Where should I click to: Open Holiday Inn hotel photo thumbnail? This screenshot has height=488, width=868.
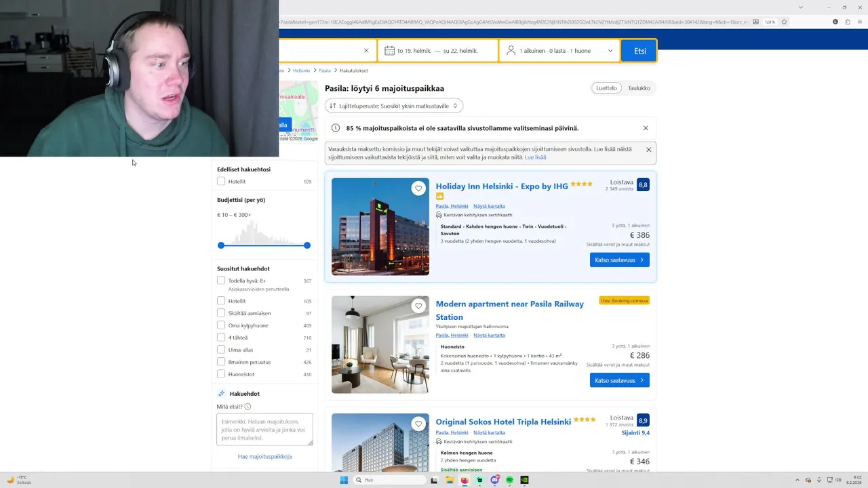(380, 226)
